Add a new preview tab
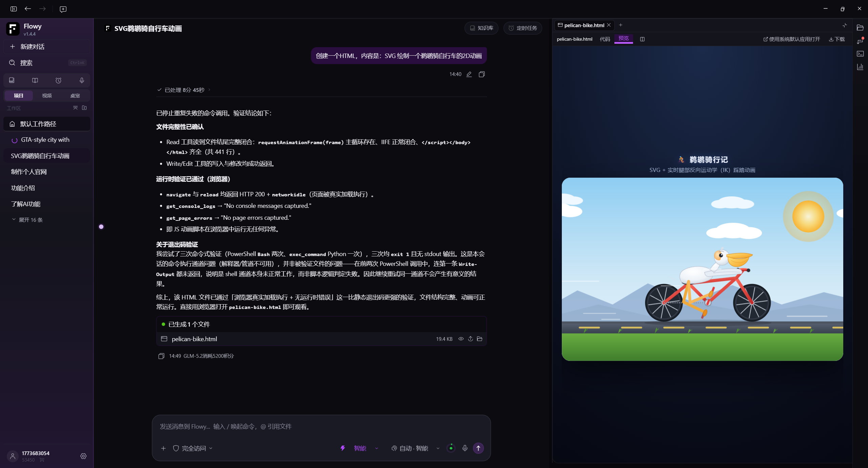This screenshot has width=868, height=468. pos(620,25)
